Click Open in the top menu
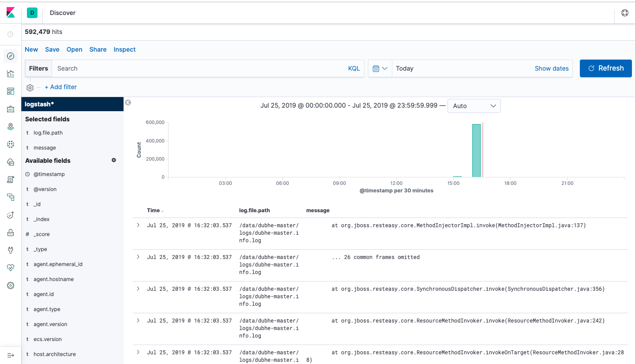 75,49
